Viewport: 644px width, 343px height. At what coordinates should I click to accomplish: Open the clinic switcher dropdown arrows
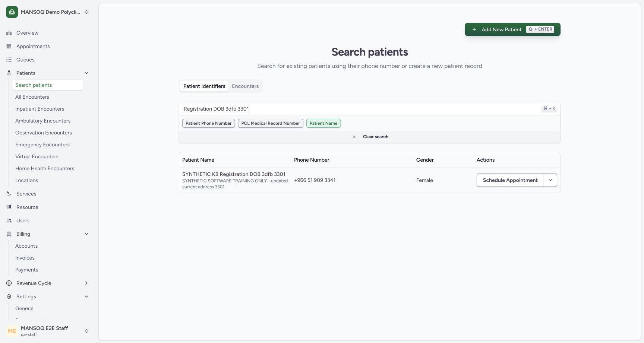86,12
